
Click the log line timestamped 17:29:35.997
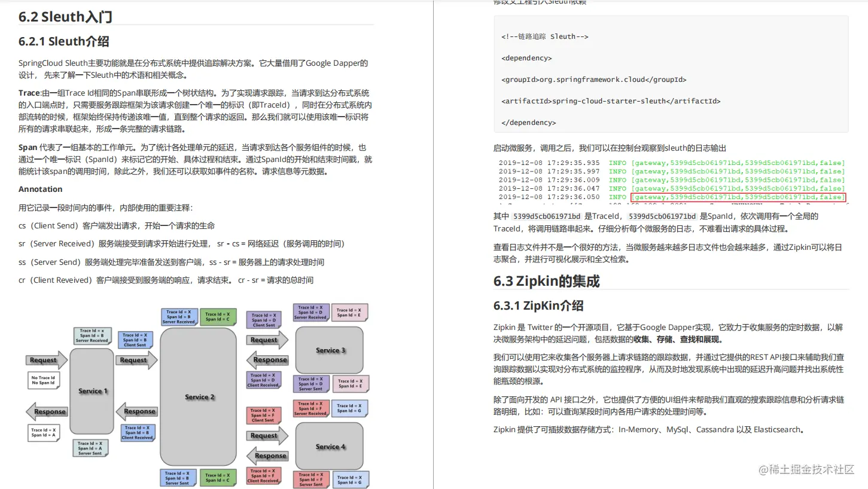click(x=672, y=171)
